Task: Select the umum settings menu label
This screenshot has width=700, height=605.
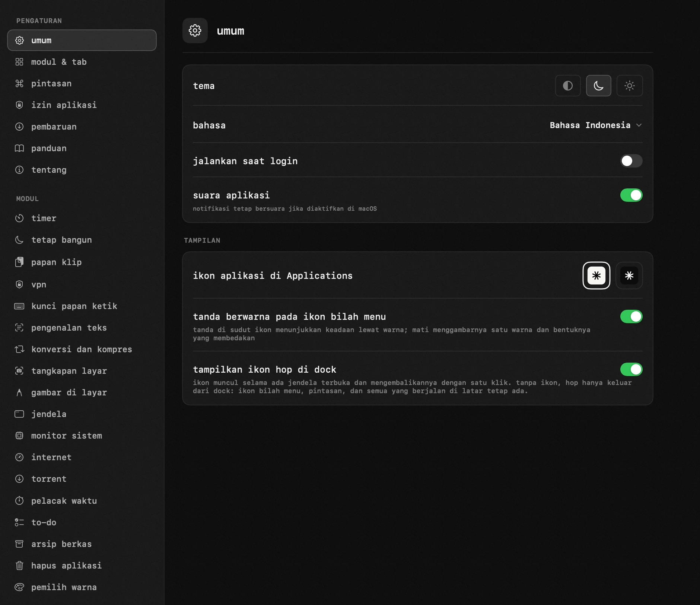Action: 41,40
